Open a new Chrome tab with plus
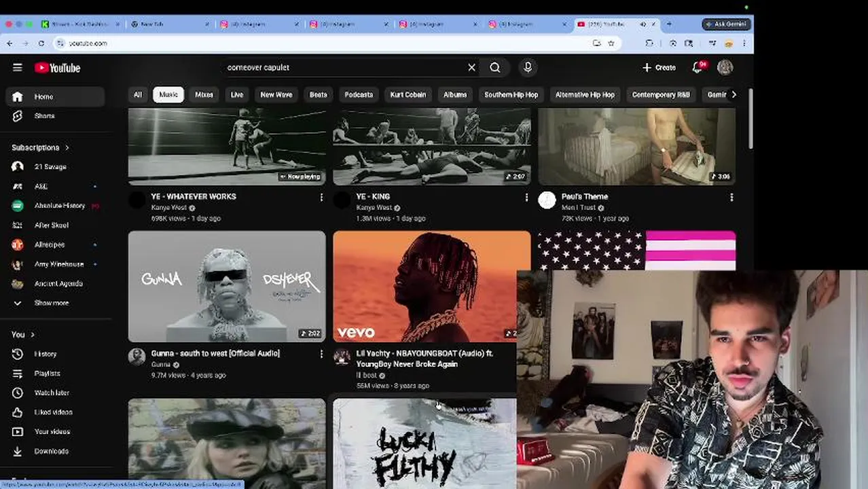Image resolution: width=868 pixels, height=489 pixels. tap(669, 24)
